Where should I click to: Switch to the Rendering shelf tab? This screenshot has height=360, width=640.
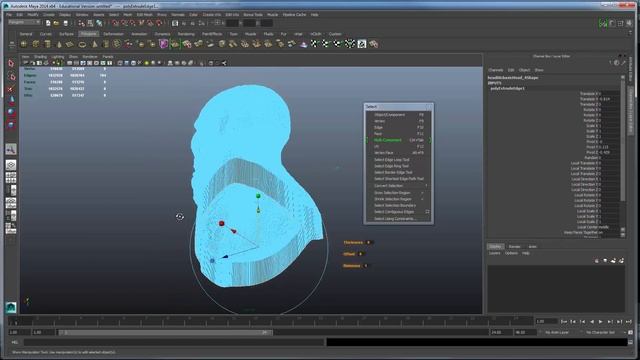pos(186,34)
